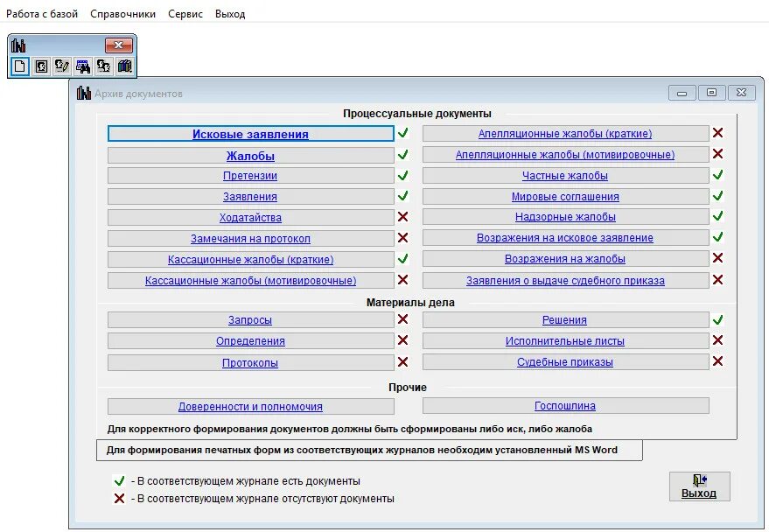The height and width of the screenshot is (532, 769).
Task: Open the Надзорные жалобы journal
Action: [x=565, y=217]
